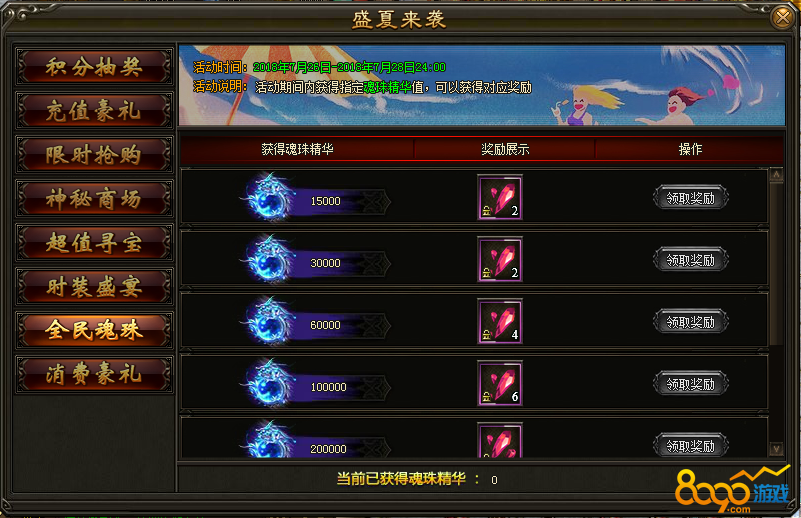Claim reward for 200000 soul essence
This screenshot has width=801, height=518.
click(691, 445)
